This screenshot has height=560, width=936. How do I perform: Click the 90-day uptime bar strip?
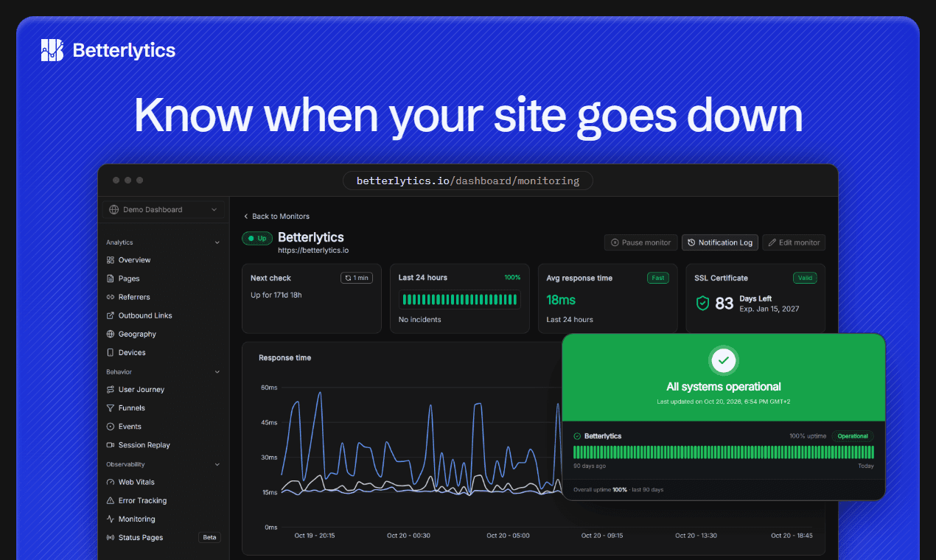tap(724, 452)
